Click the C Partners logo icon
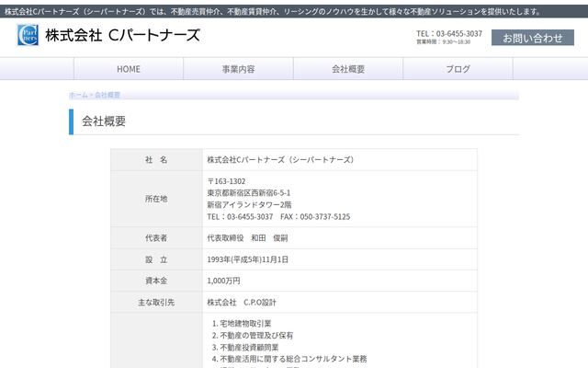Screen dimensions: 588x368 click(28, 35)
